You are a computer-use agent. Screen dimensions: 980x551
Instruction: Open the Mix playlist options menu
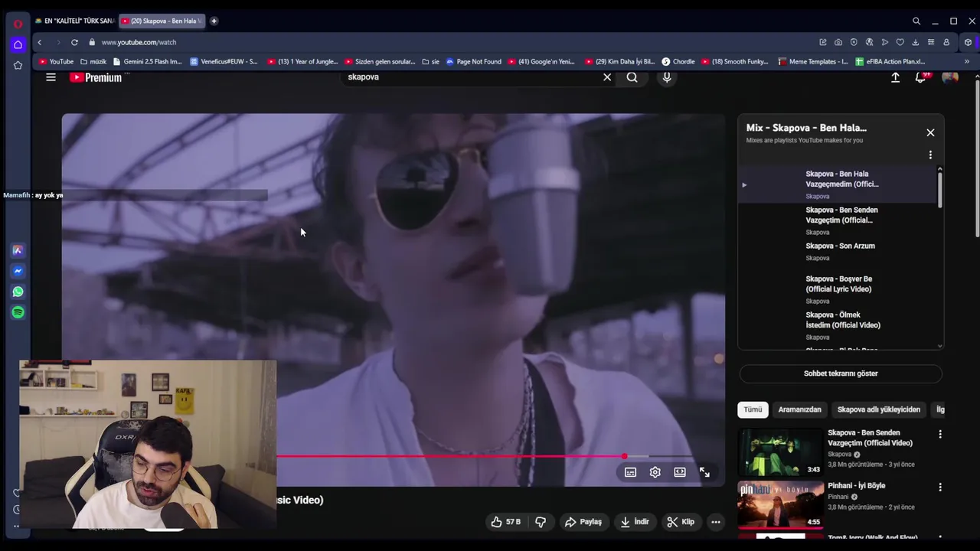pyautogui.click(x=930, y=155)
